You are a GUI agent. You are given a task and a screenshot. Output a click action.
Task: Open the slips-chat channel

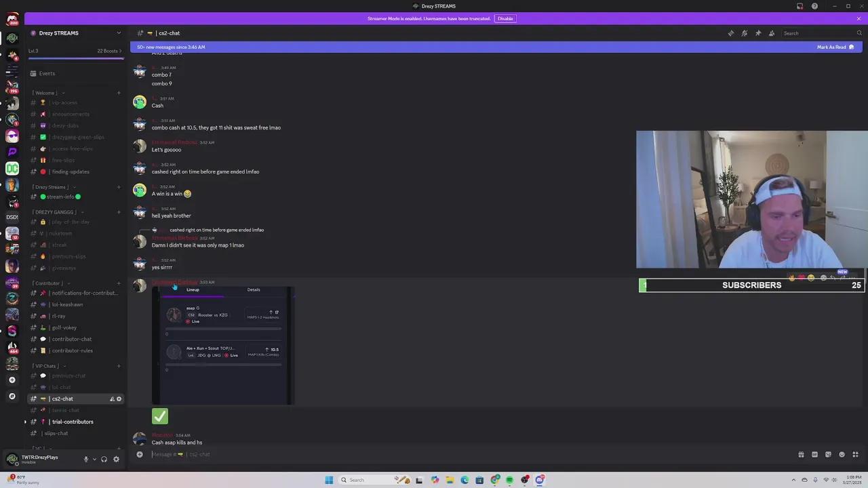coord(76,433)
